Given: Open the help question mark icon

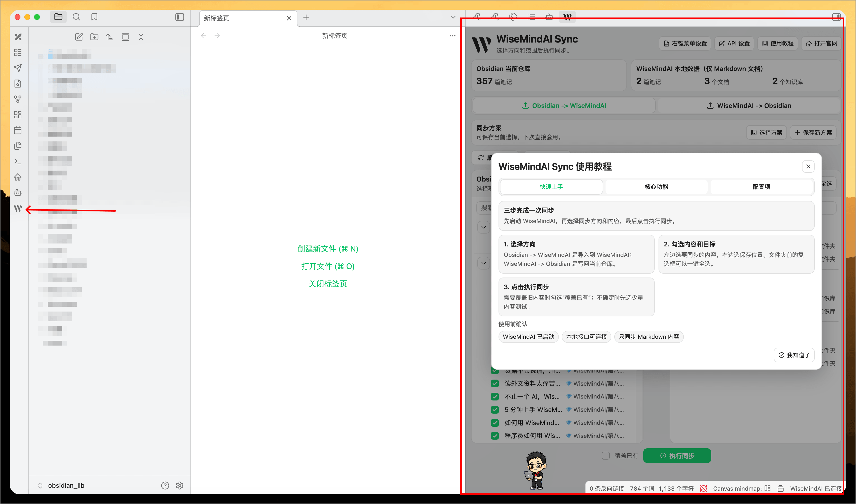Looking at the screenshot, I should (165, 485).
